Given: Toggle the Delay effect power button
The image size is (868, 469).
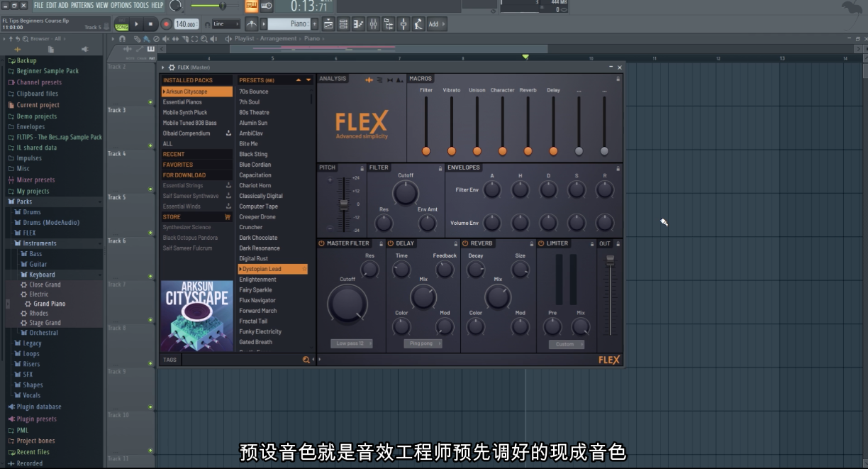Looking at the screenshot, I should coord(391,243).
